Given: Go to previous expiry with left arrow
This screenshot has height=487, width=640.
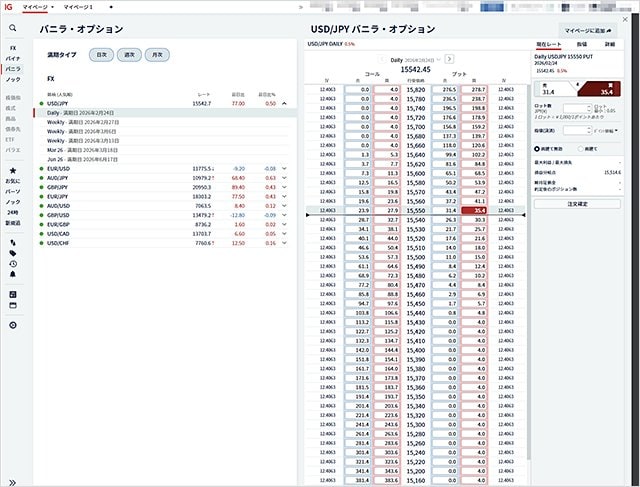Looking at the screenshot, I should pos(382,59).
